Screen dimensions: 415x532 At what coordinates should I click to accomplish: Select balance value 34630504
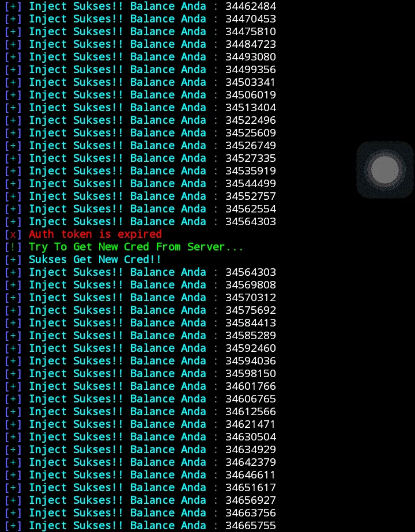[x=251, y=436]
